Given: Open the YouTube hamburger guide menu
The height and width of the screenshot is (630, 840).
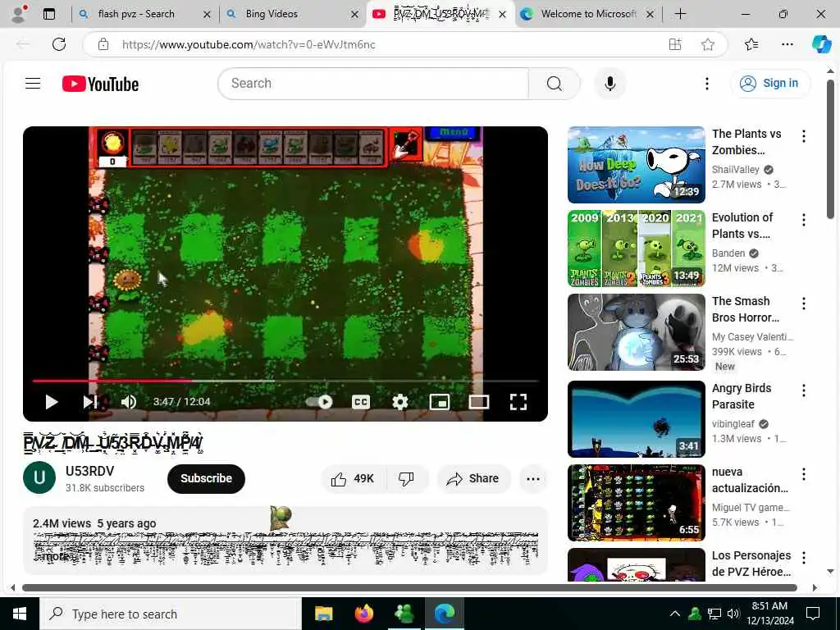Looking at the screenshot, I should pos(33,84).
